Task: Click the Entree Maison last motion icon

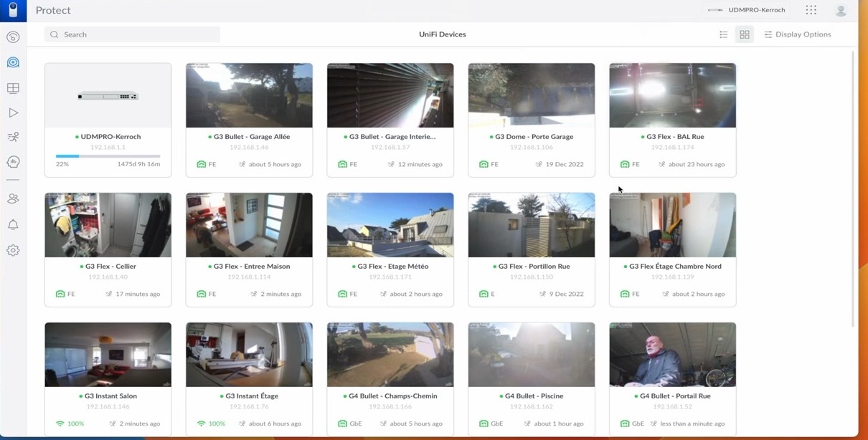Action: coord(254,294)
